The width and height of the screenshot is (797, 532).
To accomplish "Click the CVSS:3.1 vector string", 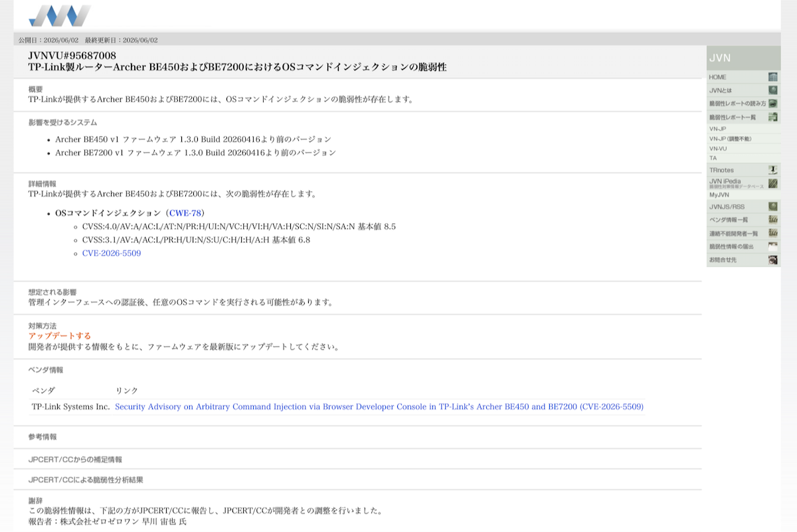I will coord(176,240).
